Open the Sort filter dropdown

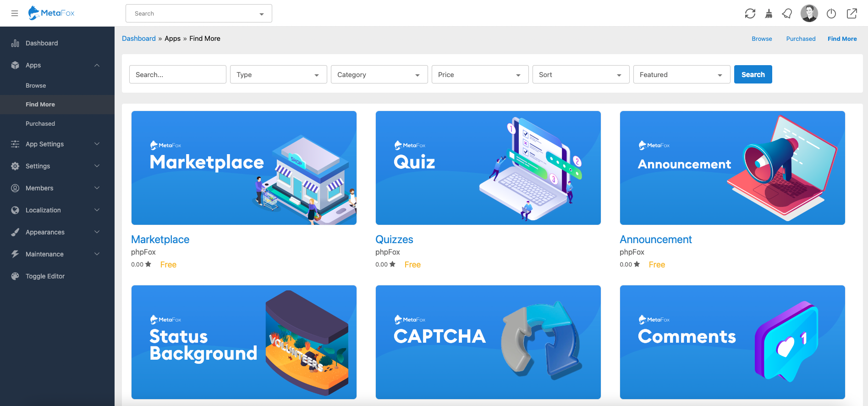581,74
